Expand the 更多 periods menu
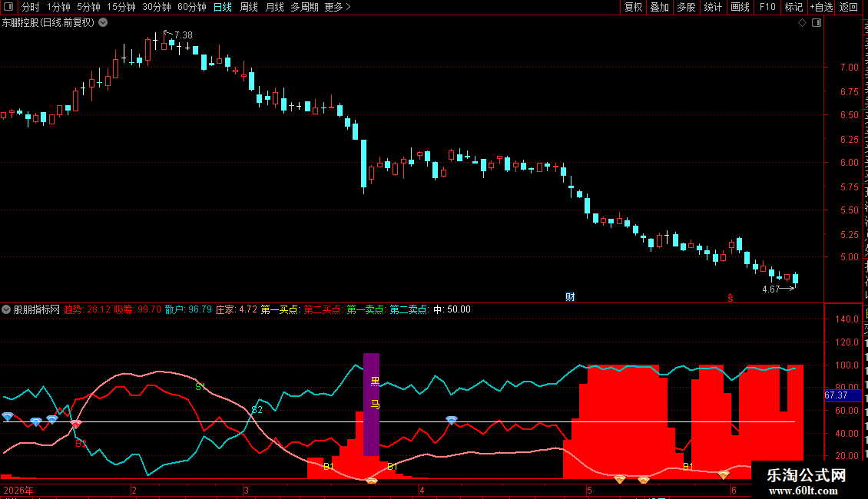 (x=338, y=7)
